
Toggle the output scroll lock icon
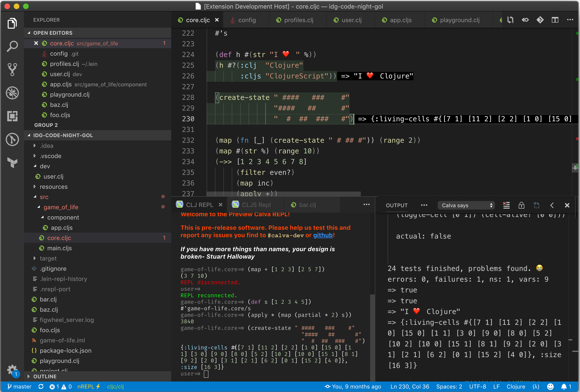pos(521,205)
